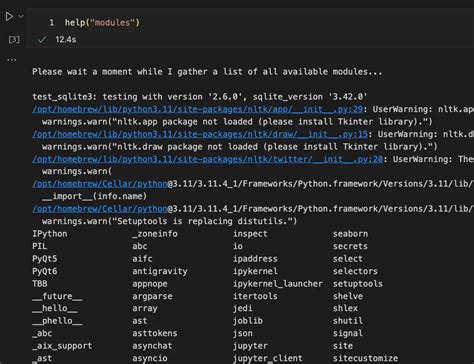Click the green success checkmark icon
This screenshot has width=474, height=364.
[42, 40]
